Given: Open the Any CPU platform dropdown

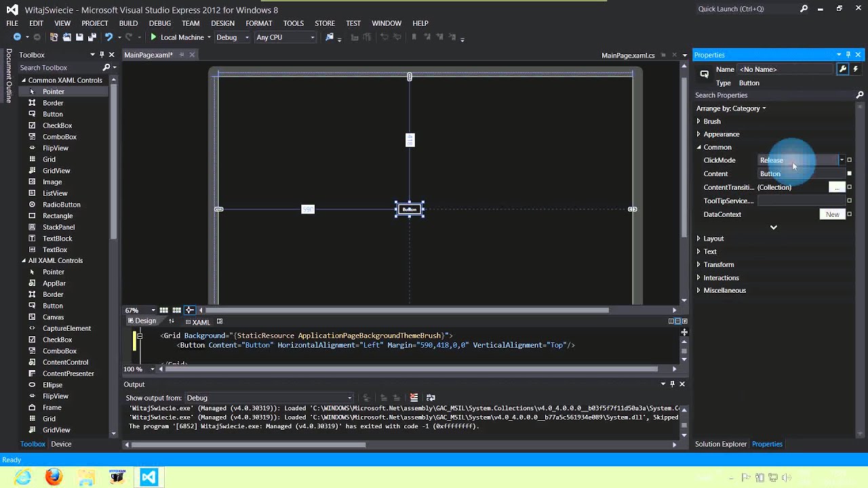Looking at the screenshot, I should coord(313,38).
